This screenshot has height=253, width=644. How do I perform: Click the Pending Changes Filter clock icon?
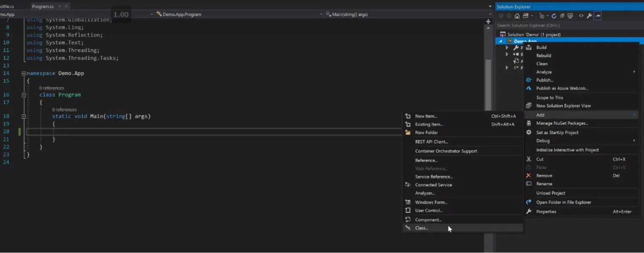tap(542, 16)
